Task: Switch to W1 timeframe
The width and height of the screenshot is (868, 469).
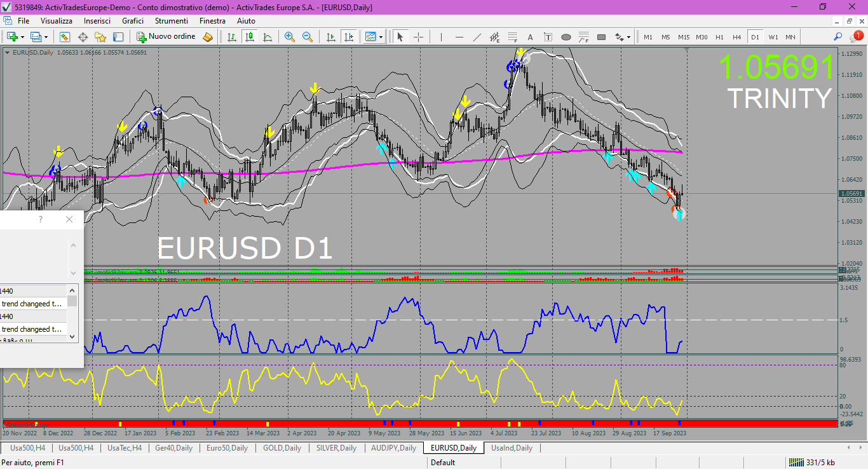Action: tap(773, 37)
